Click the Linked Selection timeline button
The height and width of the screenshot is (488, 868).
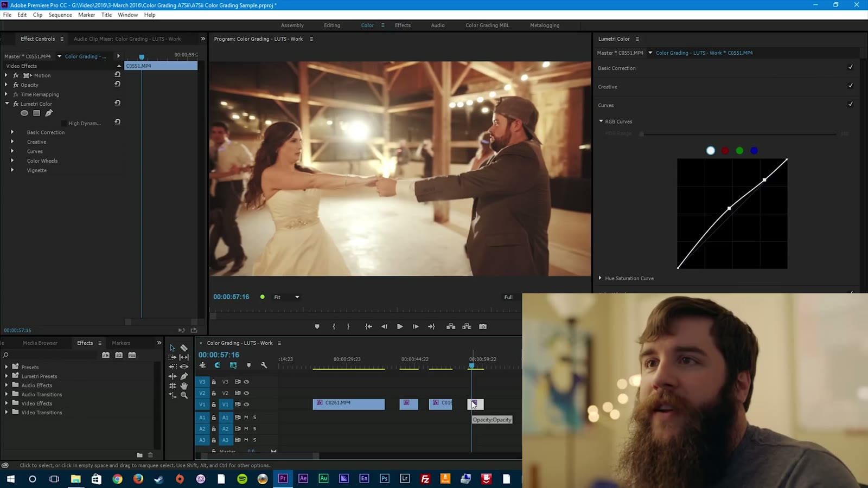coord(233,365)
